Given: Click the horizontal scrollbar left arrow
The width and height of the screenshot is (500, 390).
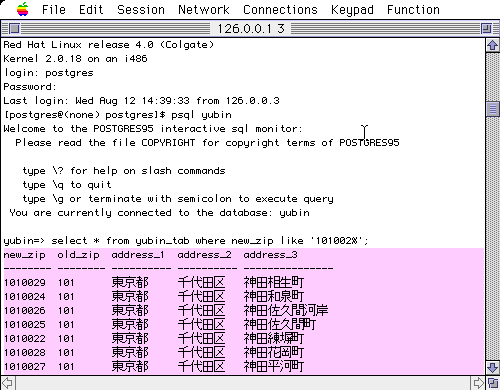Looking at the screenshot, I should (x=8, y=383).
